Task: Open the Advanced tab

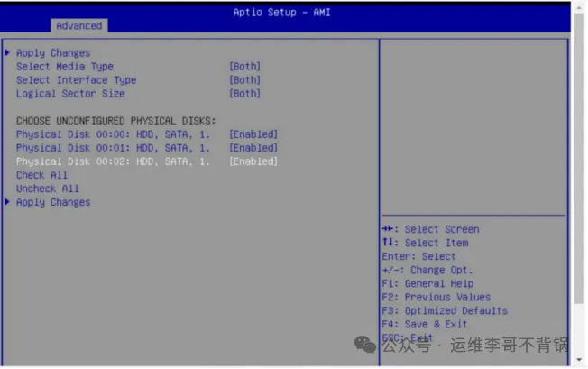Action: (79, 25)
